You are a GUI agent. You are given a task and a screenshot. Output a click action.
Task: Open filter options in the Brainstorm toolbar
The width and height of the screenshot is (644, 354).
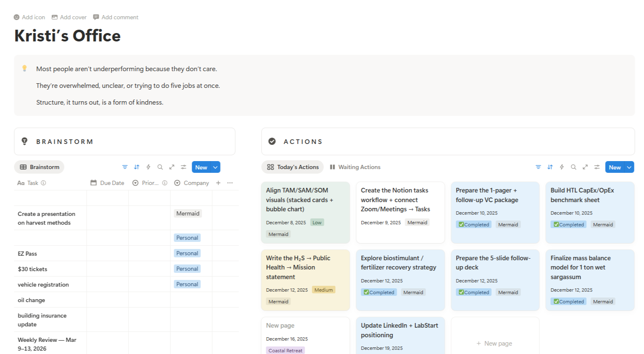[x=125, y=167]
